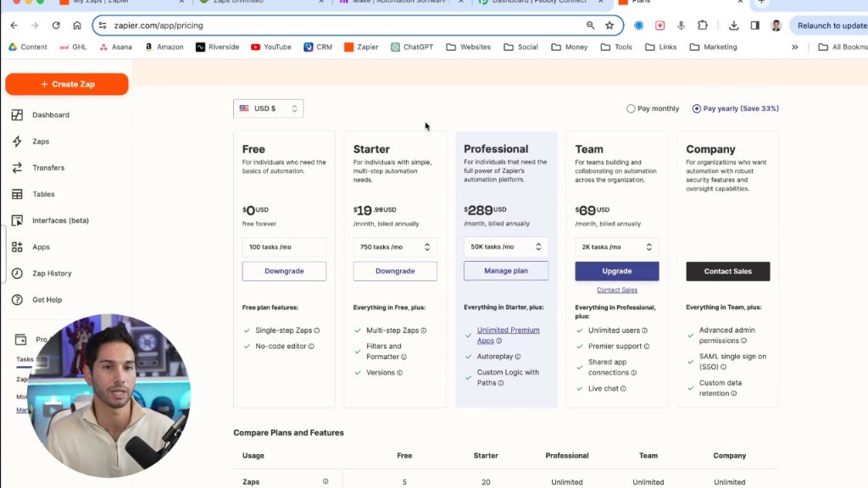
Task: Click the Create Zap button
Action: coord(67,84)
